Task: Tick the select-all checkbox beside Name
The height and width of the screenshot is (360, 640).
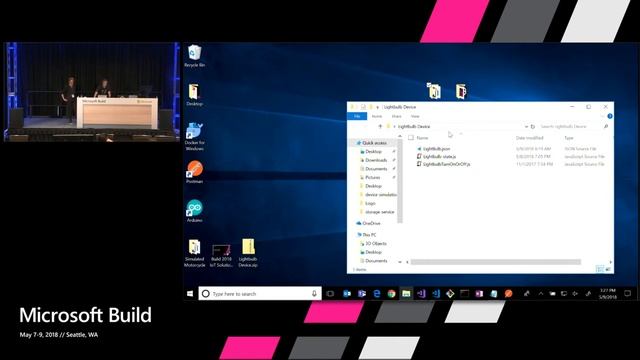Action: [x=411, y=138]
